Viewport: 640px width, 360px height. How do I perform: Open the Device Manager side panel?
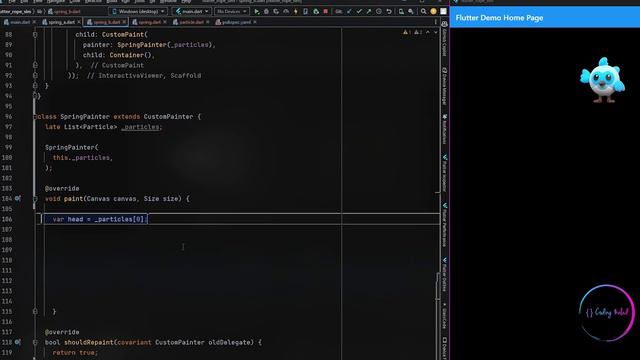(x=444, y=86)
